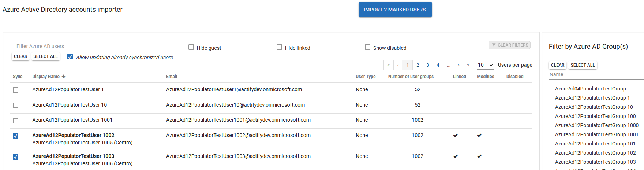Tick the Hide linked checkbox
The width and height of the screenshot is (644, 170).
(280, 47)
